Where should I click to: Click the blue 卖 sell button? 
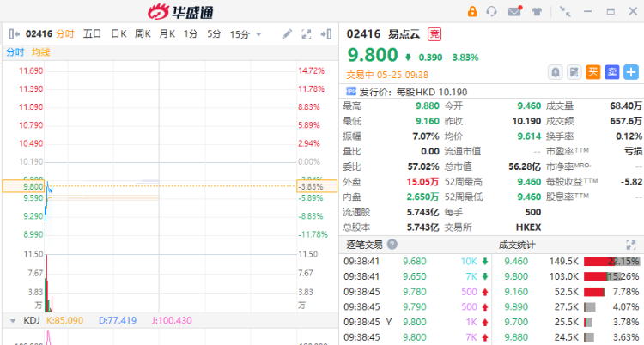(x=612, y=72)
